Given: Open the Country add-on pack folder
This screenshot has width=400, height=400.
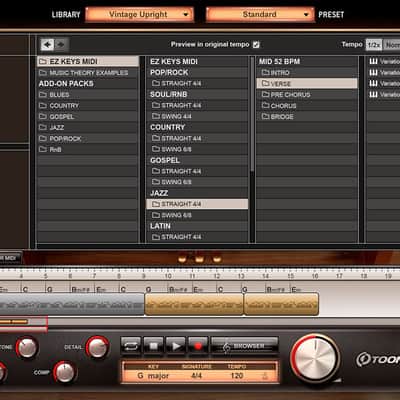Looking at the screenshot, I should (88, 106).
